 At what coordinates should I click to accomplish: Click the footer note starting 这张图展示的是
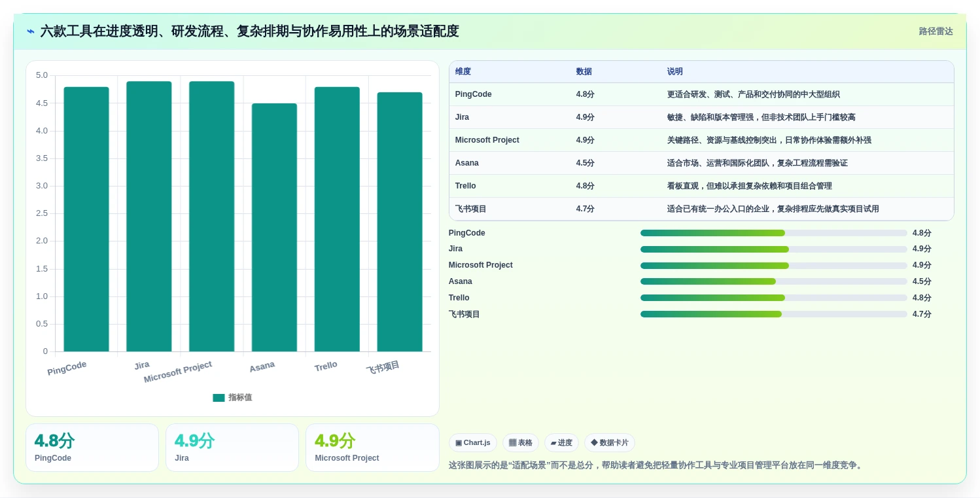tap(656, 465)
